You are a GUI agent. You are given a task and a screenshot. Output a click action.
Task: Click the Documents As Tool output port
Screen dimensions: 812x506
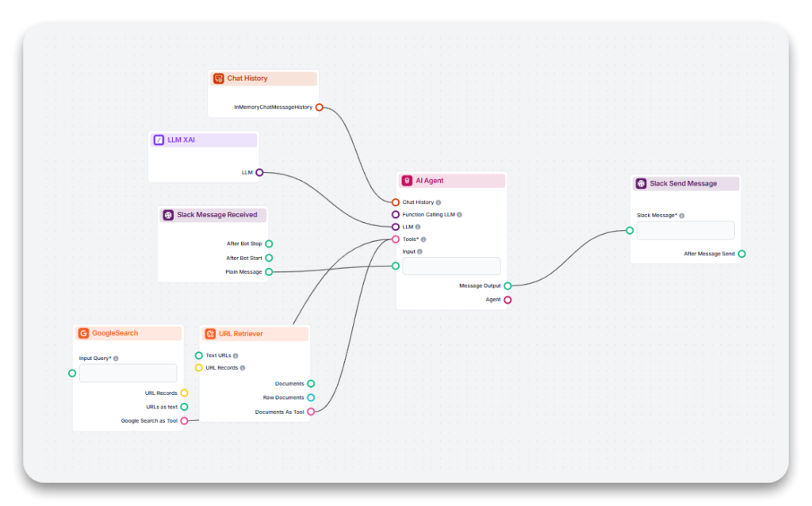[x=311, y=412]
